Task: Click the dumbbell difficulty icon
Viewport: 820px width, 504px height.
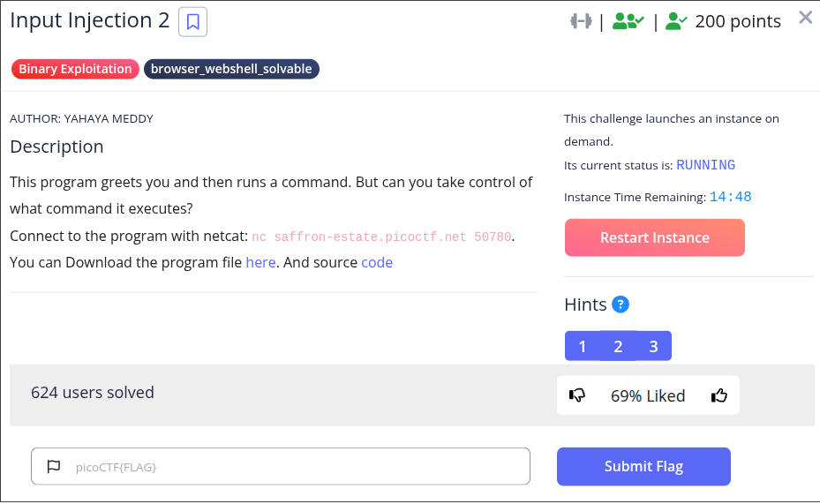Action: click(580, 22)
